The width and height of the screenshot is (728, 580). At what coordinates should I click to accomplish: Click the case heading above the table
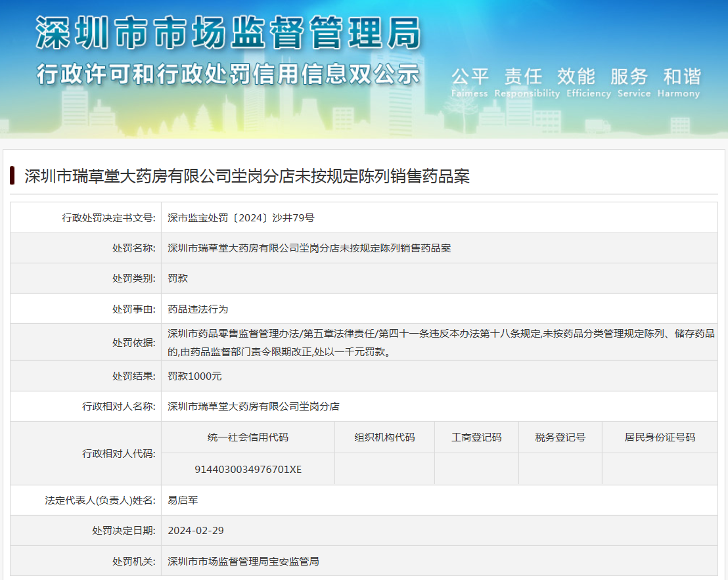247,177
